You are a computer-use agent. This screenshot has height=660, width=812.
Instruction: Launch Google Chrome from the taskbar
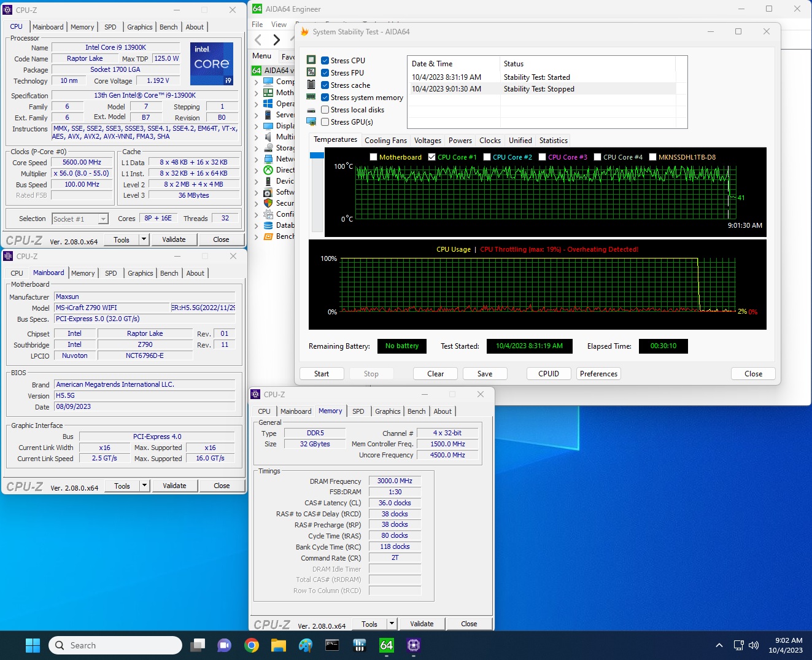(x=251, y=645)
